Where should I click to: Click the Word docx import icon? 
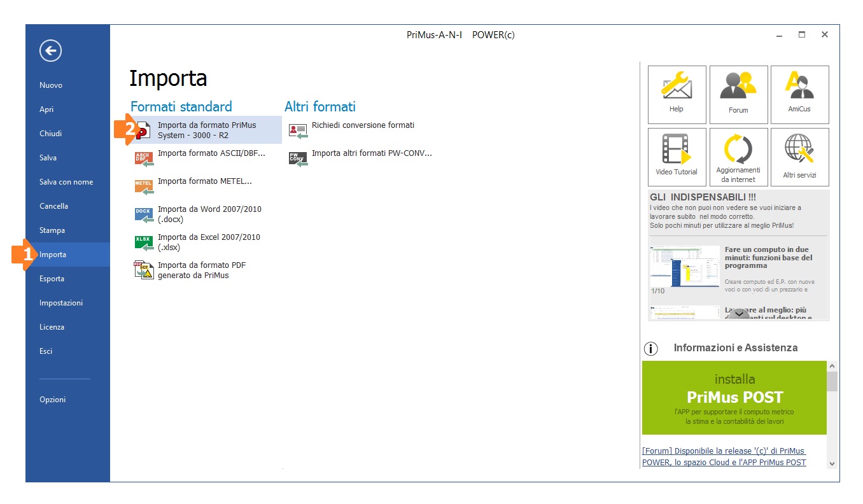144,214
